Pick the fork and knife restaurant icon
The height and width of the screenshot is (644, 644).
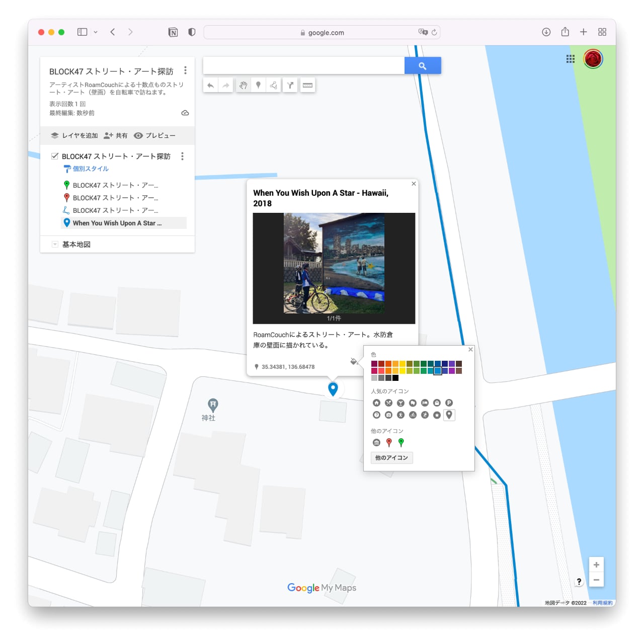(x=388, y=403)
